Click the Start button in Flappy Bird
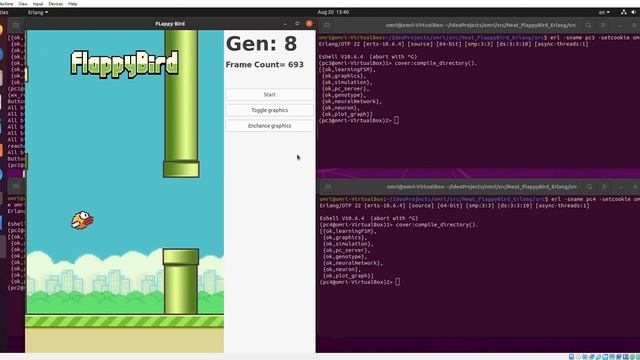 click(x=269, y=94)
